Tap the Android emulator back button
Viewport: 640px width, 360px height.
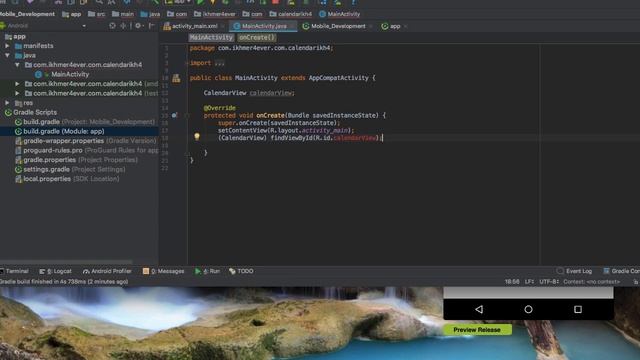[479, 309]
